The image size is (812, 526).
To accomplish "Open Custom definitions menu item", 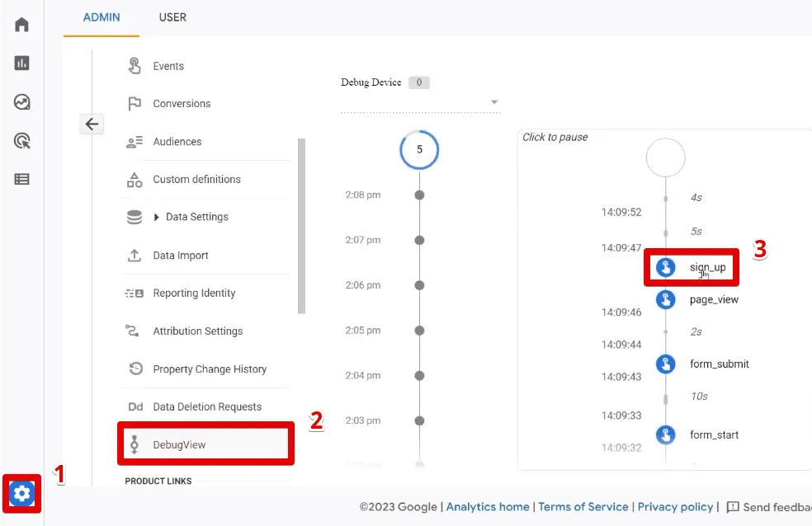I will (x=196, y=179).
